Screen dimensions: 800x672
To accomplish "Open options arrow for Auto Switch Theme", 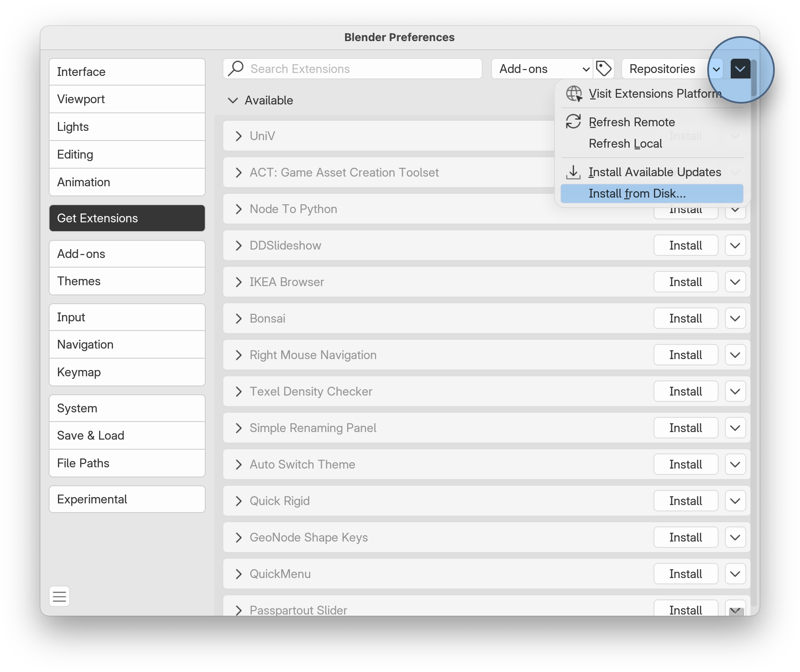I will coord(735,464).
